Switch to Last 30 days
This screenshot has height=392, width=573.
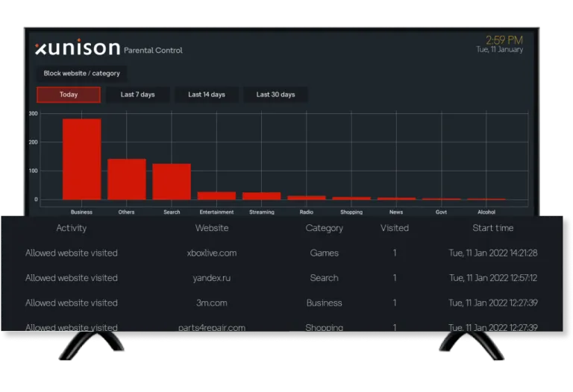click(x=275, y=95)
